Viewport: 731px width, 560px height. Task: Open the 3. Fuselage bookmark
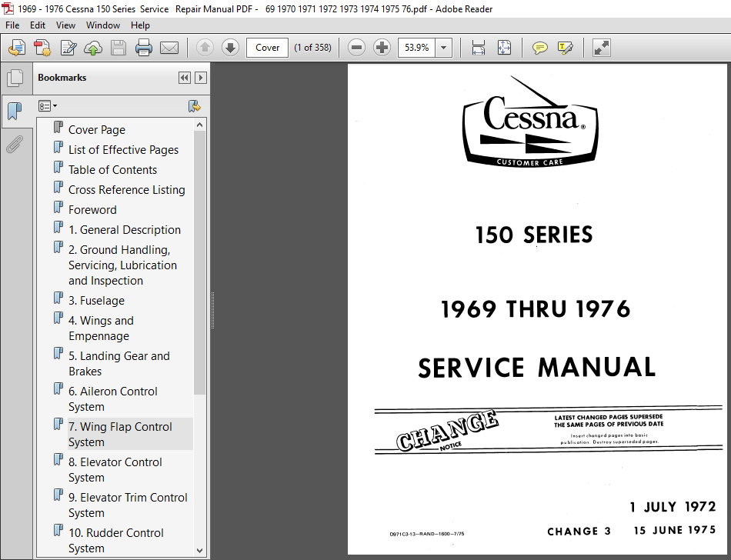click(96, 301)
